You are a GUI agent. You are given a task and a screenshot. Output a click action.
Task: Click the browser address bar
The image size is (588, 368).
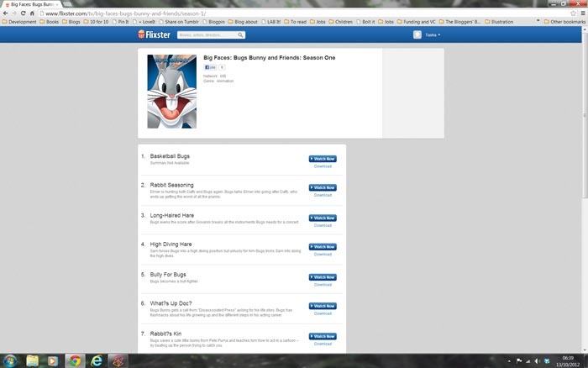(x=304, y=13)
